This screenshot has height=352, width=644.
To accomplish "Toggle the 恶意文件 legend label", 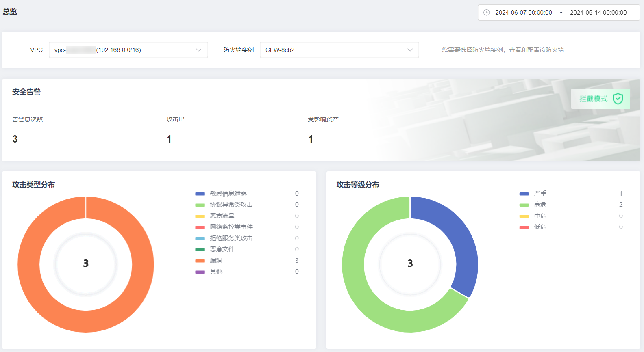I will [222, 249].
